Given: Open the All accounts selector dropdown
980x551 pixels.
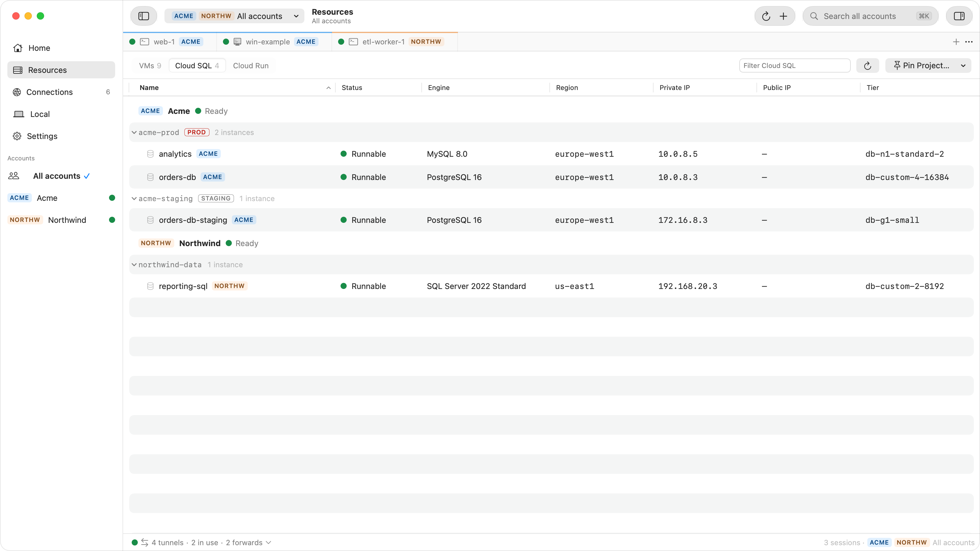Looking at the screenshot, I should [234, 16].
